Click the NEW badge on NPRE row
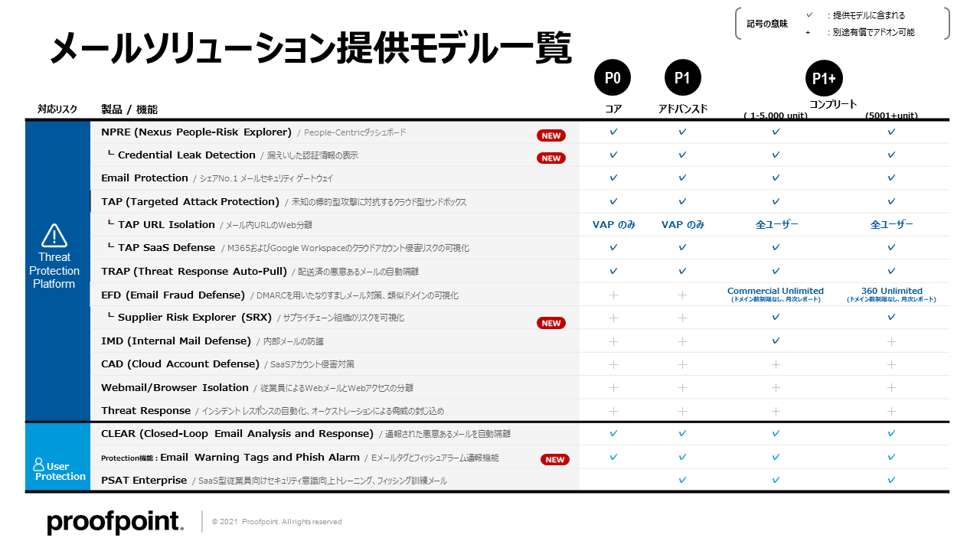This screenshot has width=980, height=551. click(551, 135)
